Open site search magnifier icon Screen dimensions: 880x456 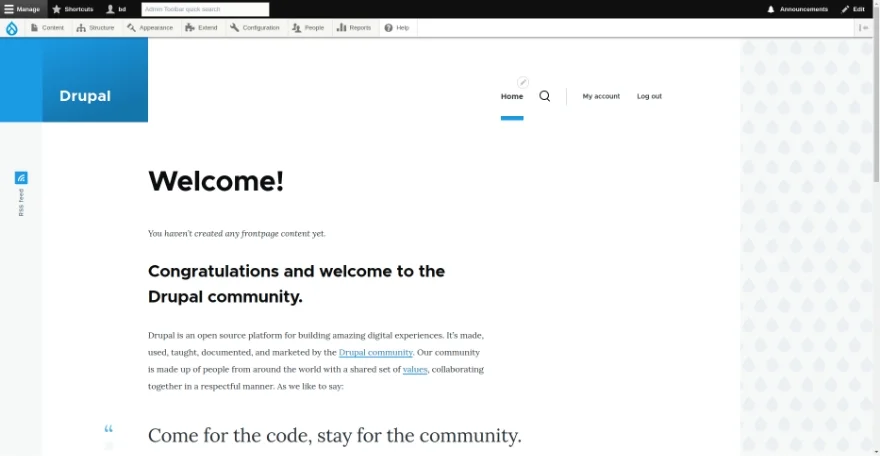544,96
